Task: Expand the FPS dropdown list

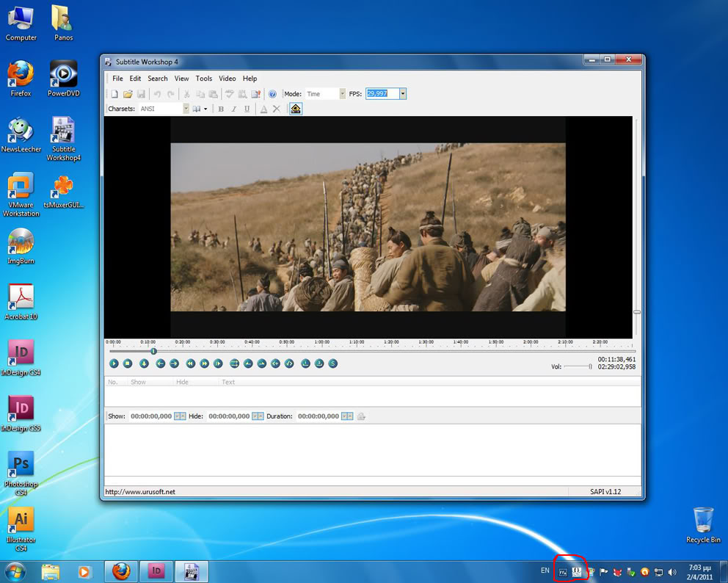Action: 402,94
